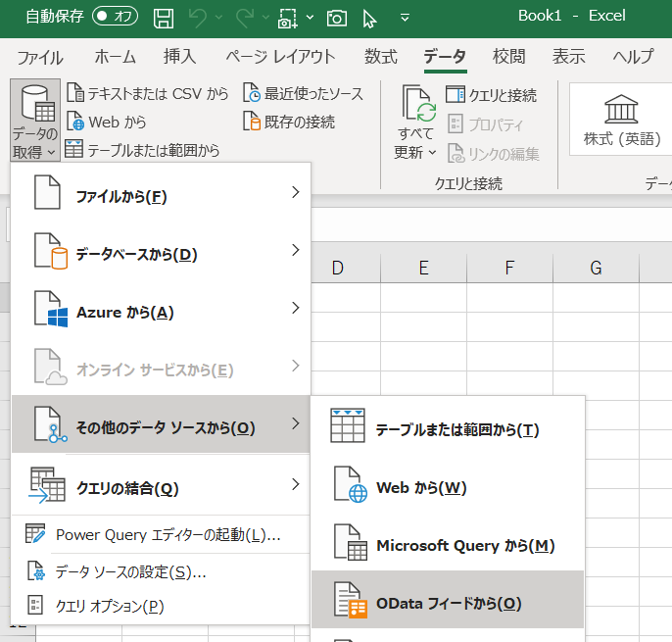Screen dimensions: 672x642
Task: Select column header G
Action: [x=597, y=268]
